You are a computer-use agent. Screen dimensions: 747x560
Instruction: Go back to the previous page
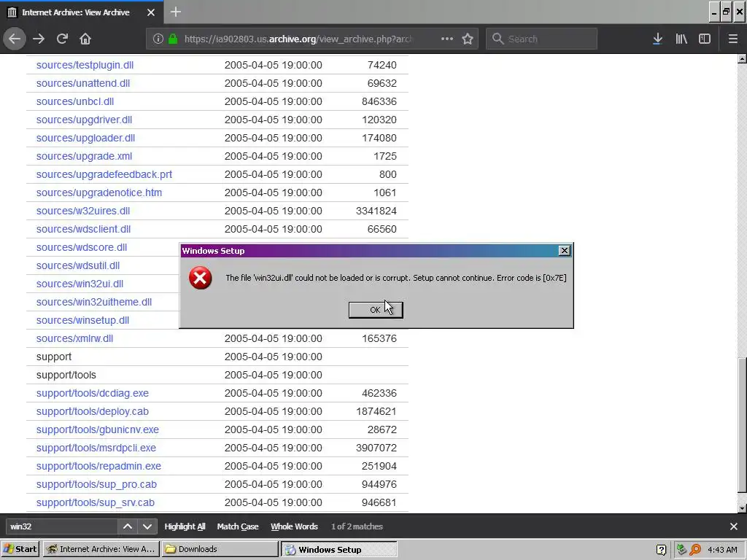tap(15, 39)
